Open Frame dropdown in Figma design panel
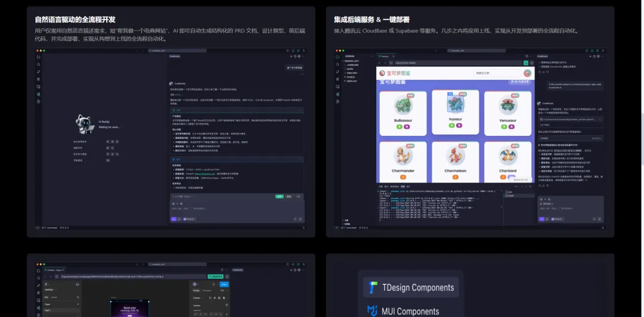The width and height of the screenshot is (644, 317). 198,298
